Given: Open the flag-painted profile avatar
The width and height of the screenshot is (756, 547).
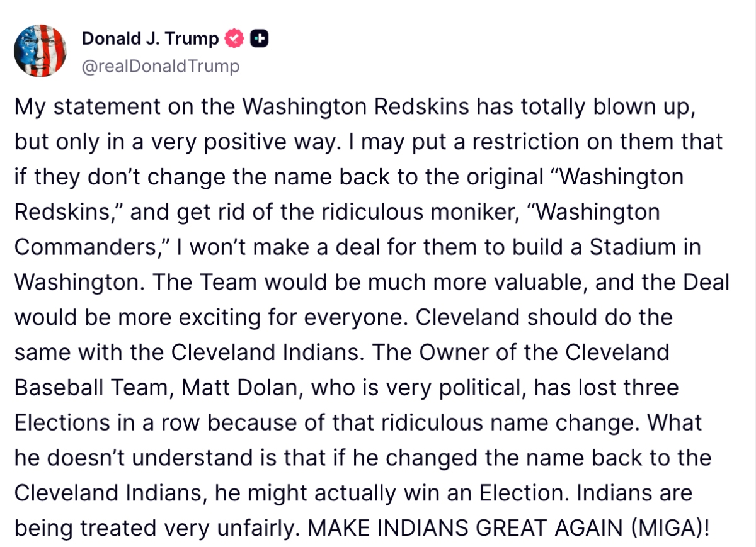Looking at the screenshot, I should (40, 51).
